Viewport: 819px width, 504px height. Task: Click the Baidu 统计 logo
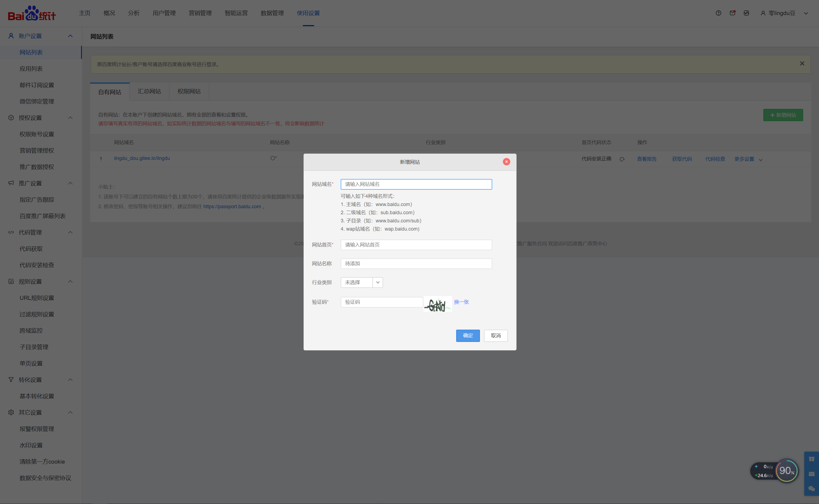[x=32, y=13]
